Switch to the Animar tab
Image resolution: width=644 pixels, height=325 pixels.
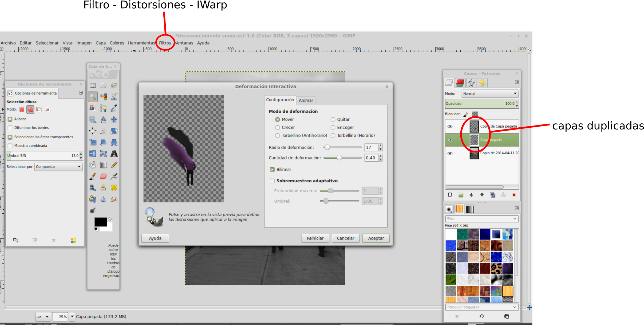(x=306, y=100)
